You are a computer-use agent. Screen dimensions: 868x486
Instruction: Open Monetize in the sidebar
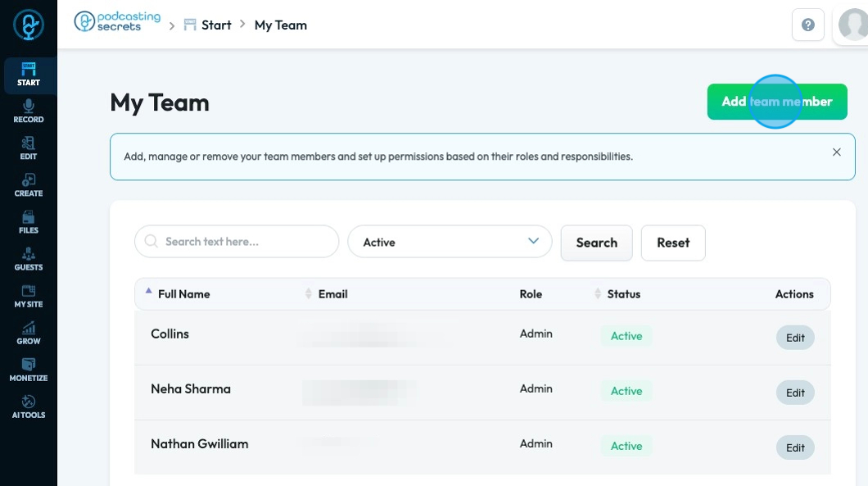29,369
